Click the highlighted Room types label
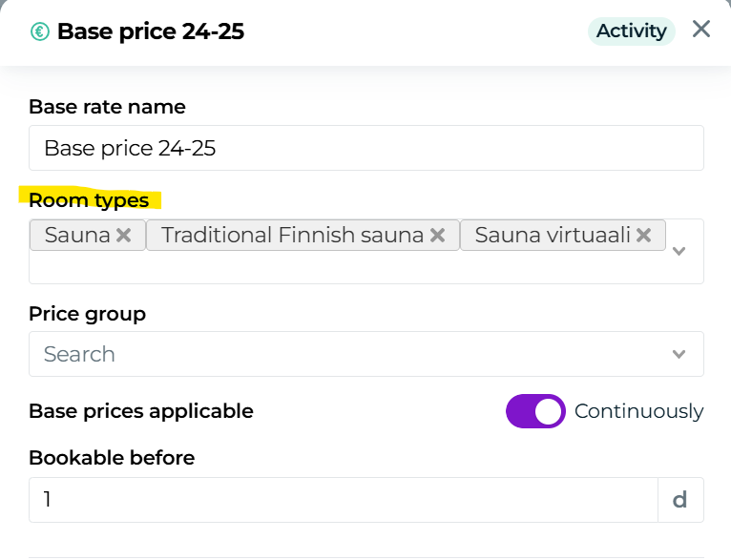This screenshot has width=731, height=560. (89, 200)
